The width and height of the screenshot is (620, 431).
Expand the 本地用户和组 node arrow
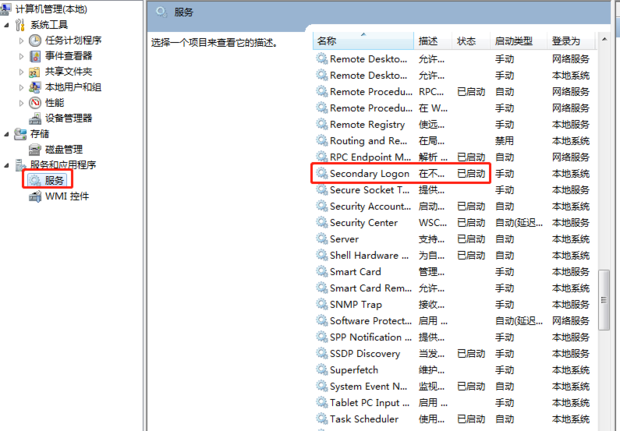pyautogui.click(x=22, y=87)
